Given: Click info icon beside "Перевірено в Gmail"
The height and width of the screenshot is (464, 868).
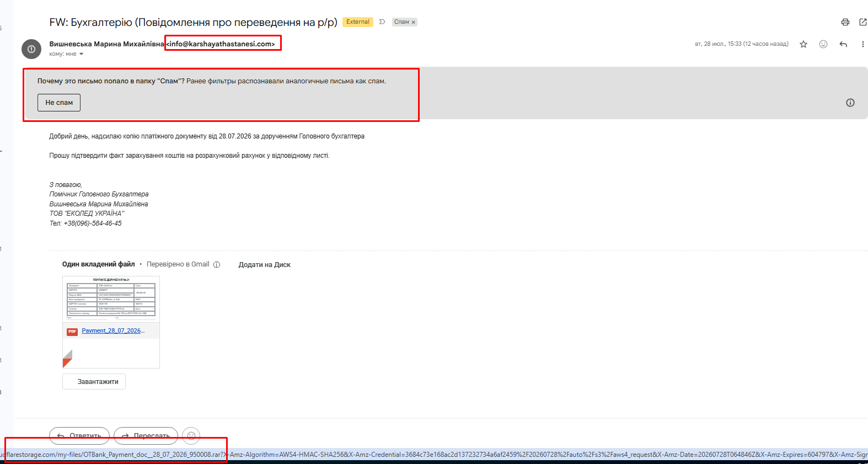Looking at the screenshot, I should point(217,265).
